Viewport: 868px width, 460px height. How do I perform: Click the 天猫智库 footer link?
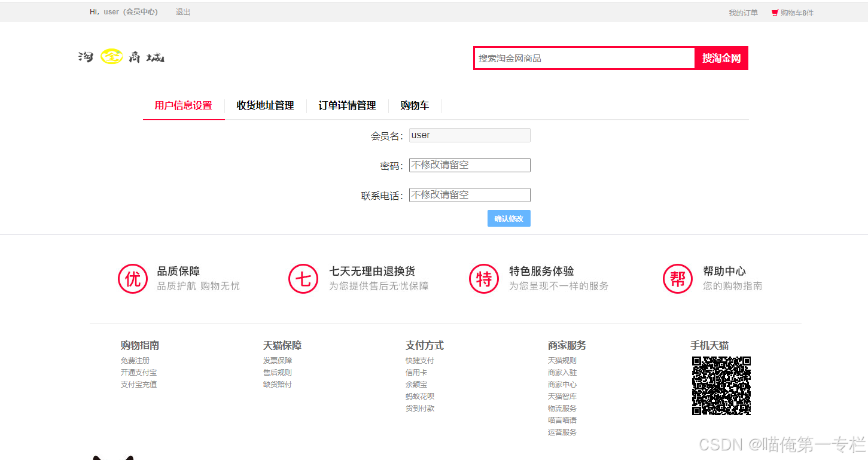[562, 397]
